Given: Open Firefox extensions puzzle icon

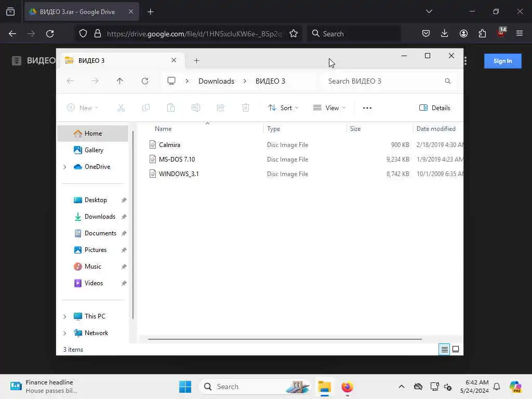Looking at the screenshot, I should tap(482, 33).
